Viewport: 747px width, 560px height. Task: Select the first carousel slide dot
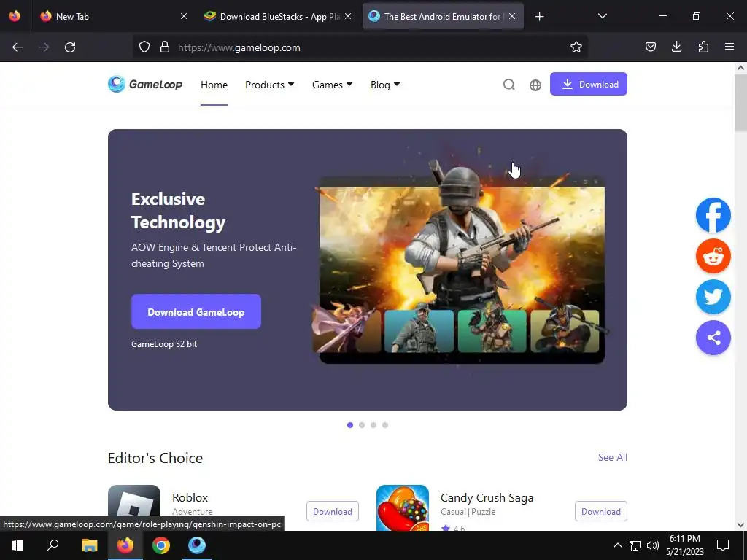pyautogui.click(x=350, y=425)
